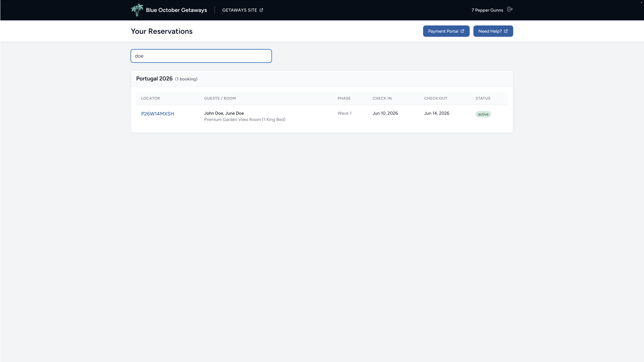Viewport: 644px width, 362px height.
Task: Open reservation locator P26W14MXSH
Action: 158,114
